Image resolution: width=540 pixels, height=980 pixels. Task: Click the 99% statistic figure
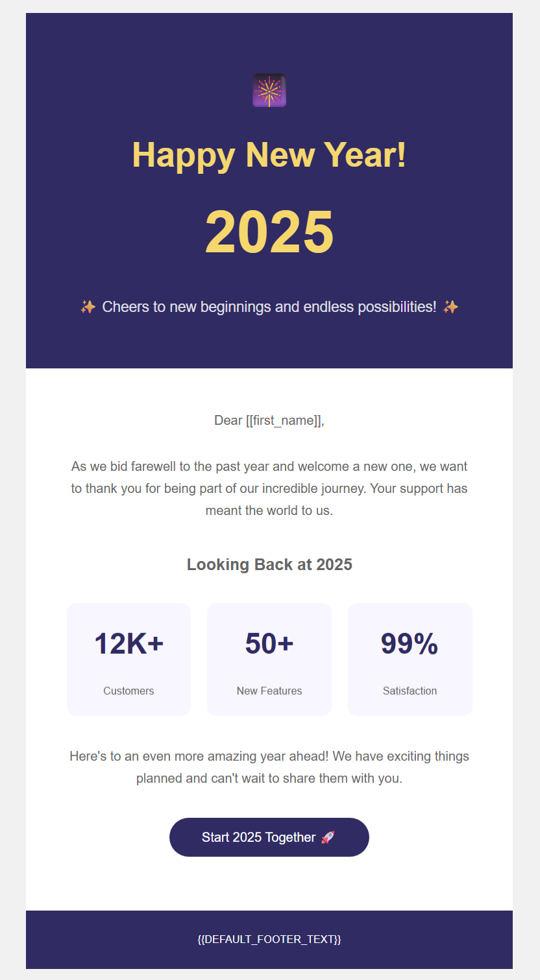[x=410, y=644]
